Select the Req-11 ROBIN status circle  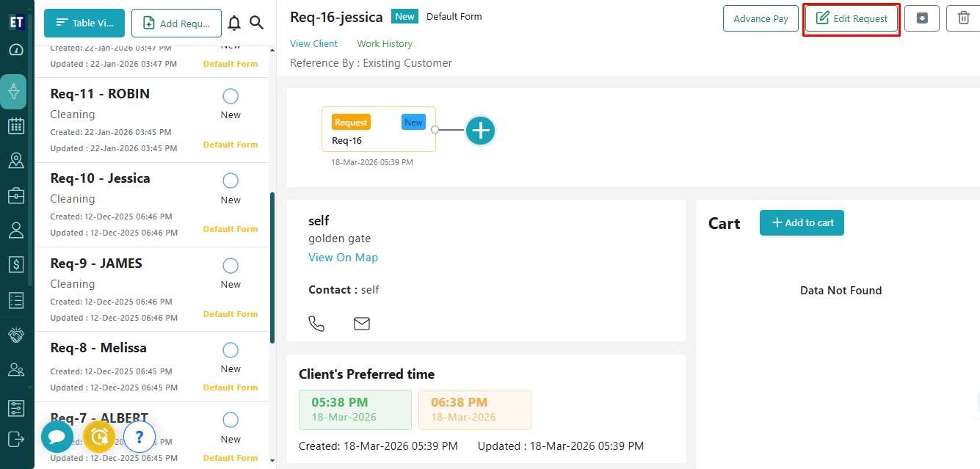pyautogui.click(x=231, y=96)
